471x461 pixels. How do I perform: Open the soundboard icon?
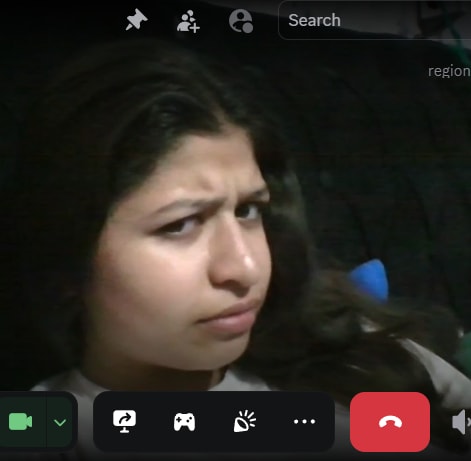click(x=244, y=422)
